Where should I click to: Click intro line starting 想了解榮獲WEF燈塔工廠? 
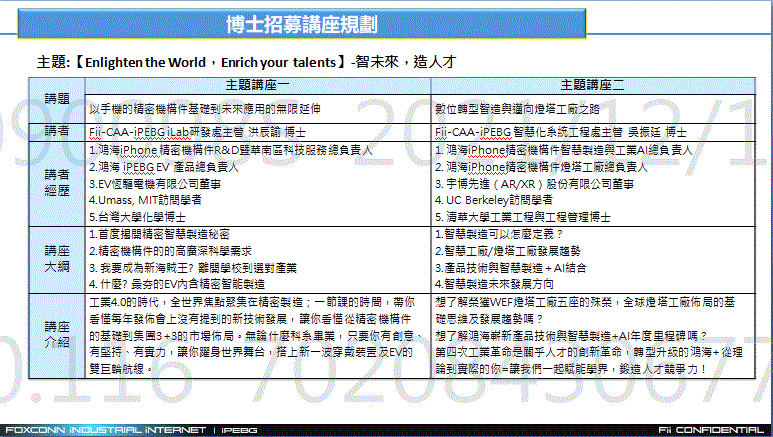pyautogui.click(x=585, y=302)
